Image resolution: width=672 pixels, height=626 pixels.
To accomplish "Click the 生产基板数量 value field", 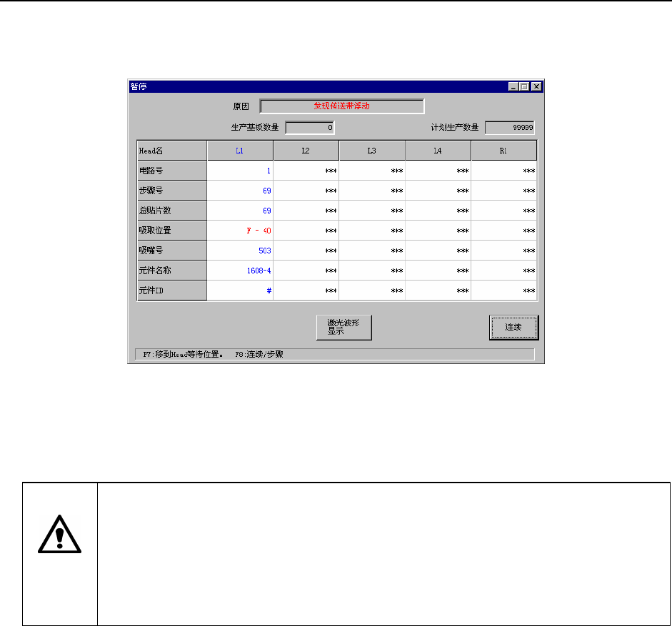I will [310, 128].
